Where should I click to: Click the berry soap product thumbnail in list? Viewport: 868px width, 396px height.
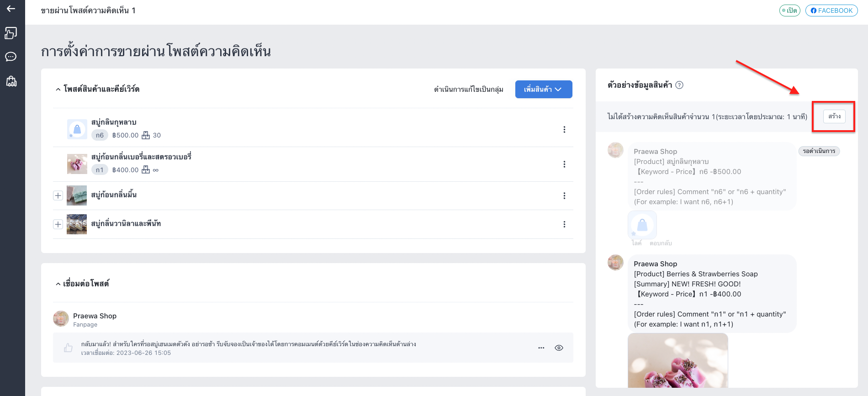77,164
